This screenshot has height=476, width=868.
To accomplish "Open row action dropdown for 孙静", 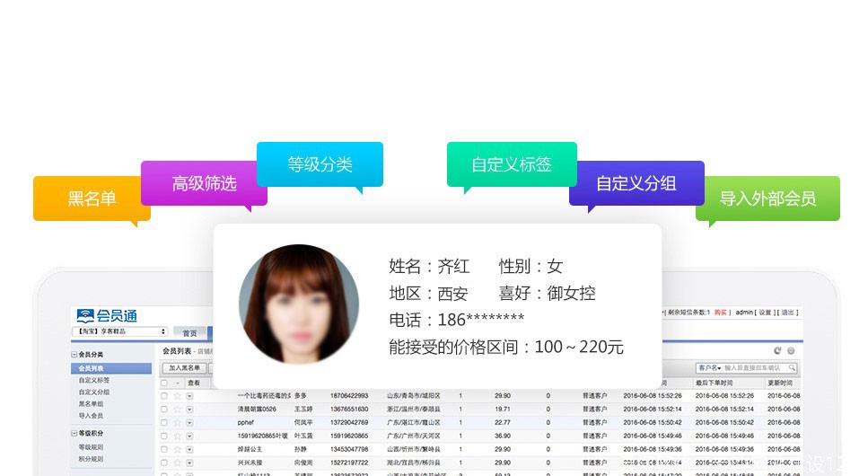I will pos(189,449).
